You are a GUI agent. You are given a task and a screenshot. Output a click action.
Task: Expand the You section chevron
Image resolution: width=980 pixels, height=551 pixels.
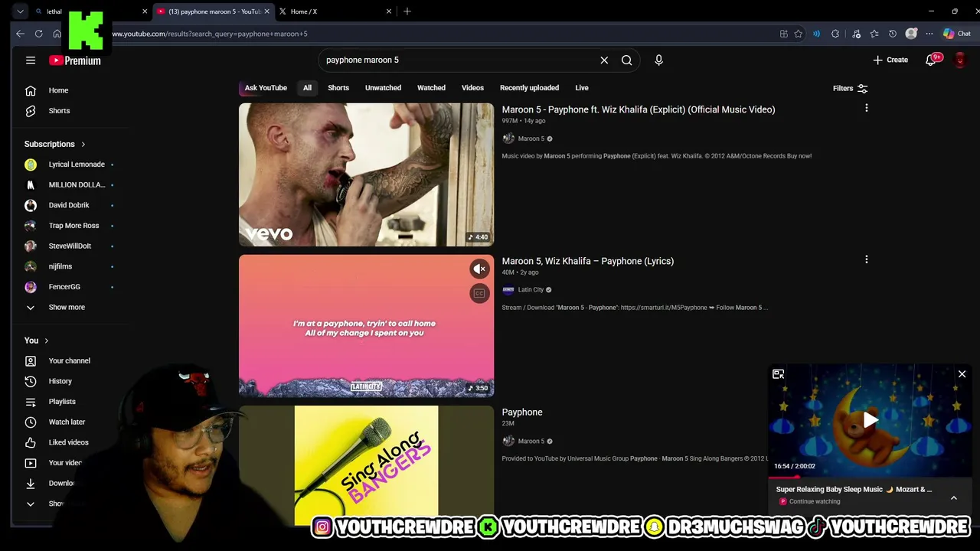click(46, 341)
